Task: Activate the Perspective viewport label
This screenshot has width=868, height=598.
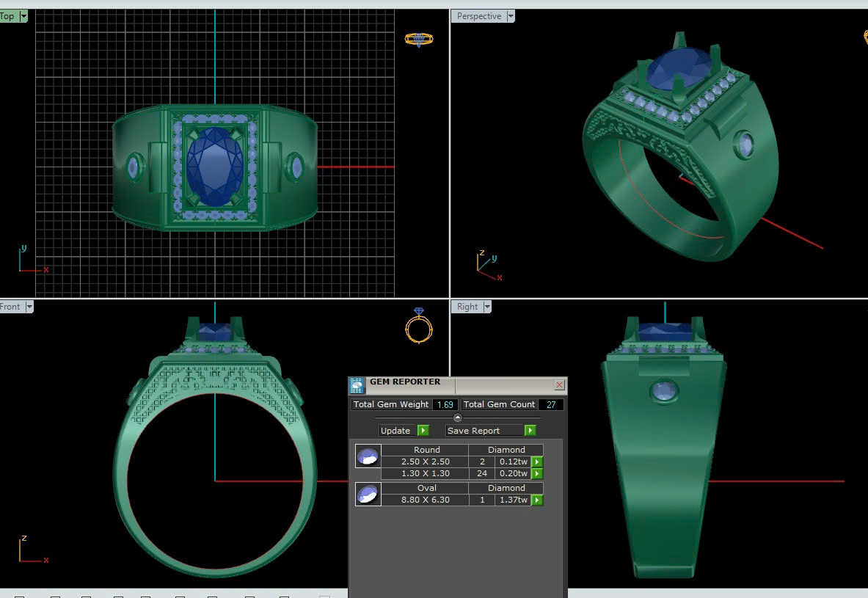Action: (478, 16)
